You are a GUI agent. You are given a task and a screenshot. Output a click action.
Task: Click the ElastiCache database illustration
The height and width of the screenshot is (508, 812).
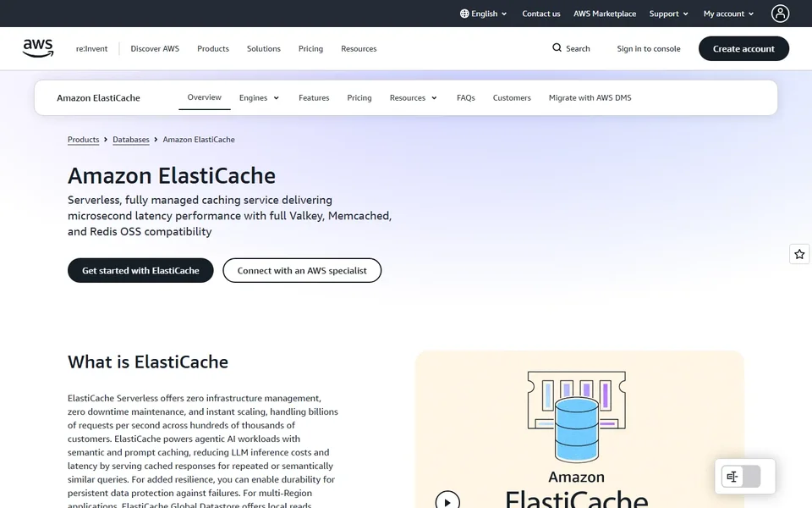tap(576, 417)
